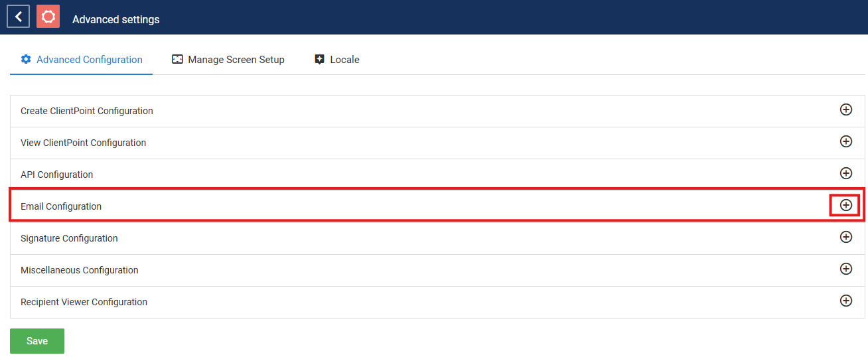Click the green Save button

[37, 341]
